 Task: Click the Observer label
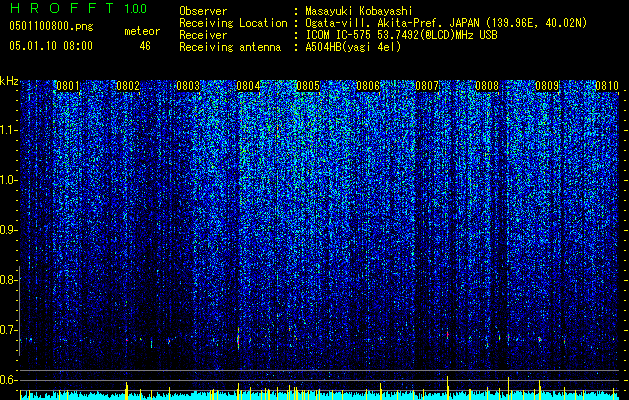click(203, 11)
